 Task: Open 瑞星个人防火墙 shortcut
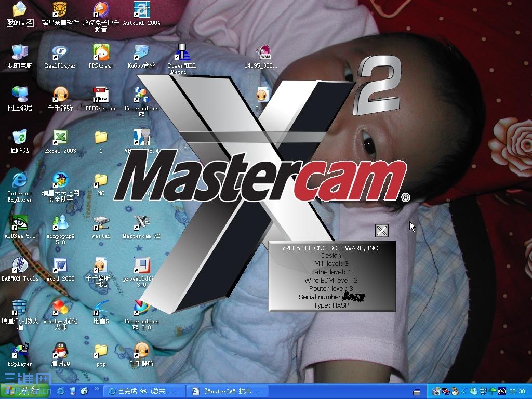point(20,315)
